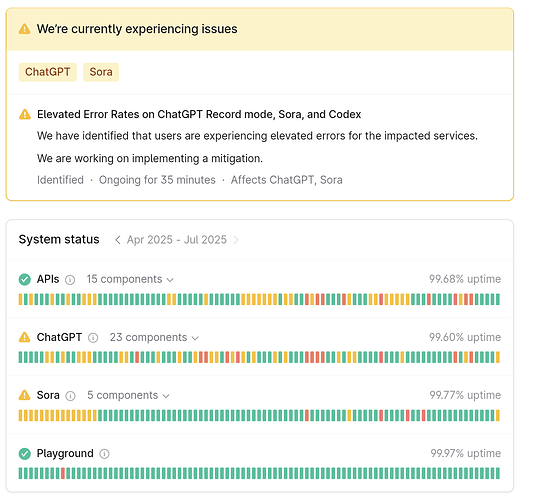The width and height of the screenshot is (545, 500).
Task: Click the ChatGPT uptime history bar
Action: pos(259,357)
